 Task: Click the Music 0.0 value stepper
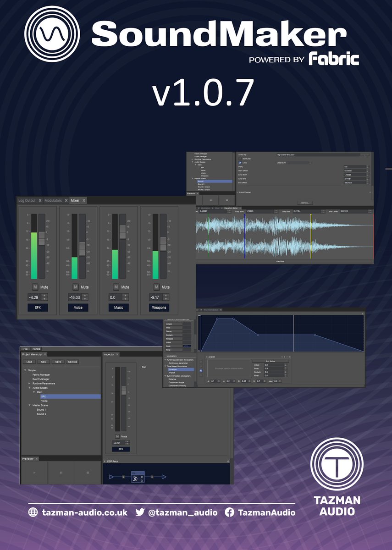tap(127, 297)
